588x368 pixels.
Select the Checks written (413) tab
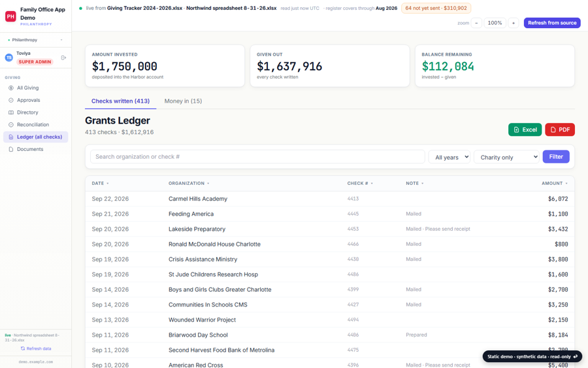click(x=120, y=101)
